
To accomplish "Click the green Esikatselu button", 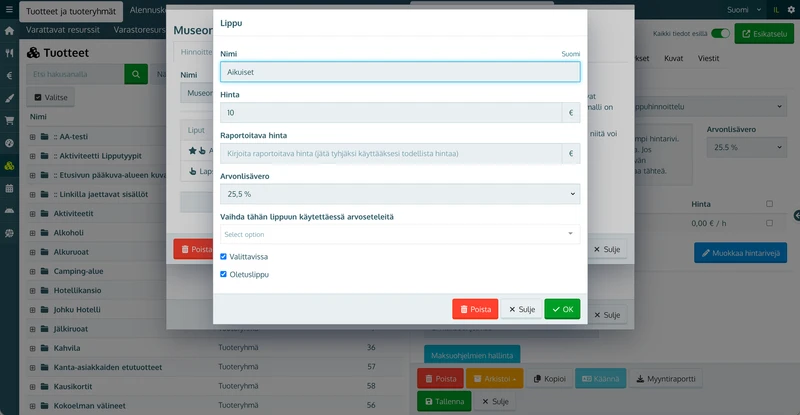I will point(764,34).
